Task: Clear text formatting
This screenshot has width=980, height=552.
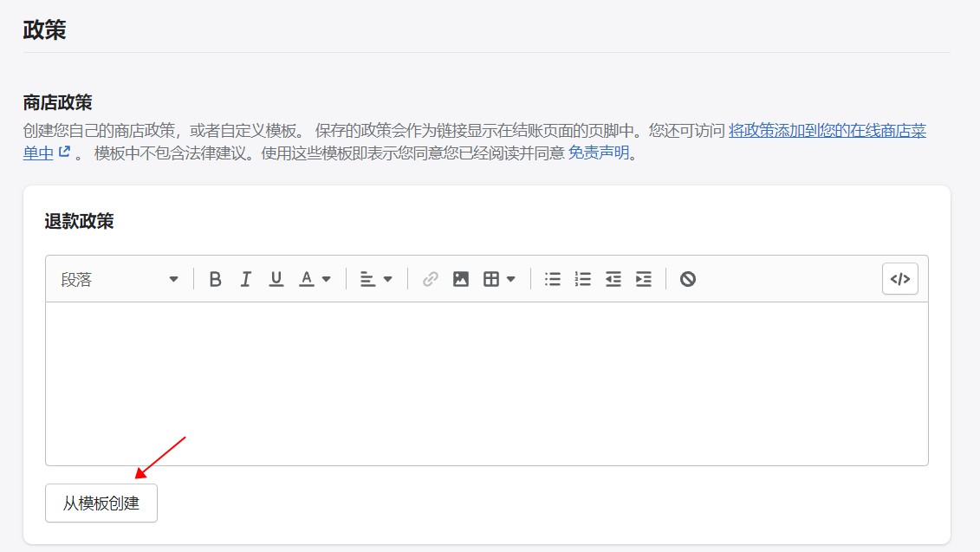Action: (x=687, y=279)
